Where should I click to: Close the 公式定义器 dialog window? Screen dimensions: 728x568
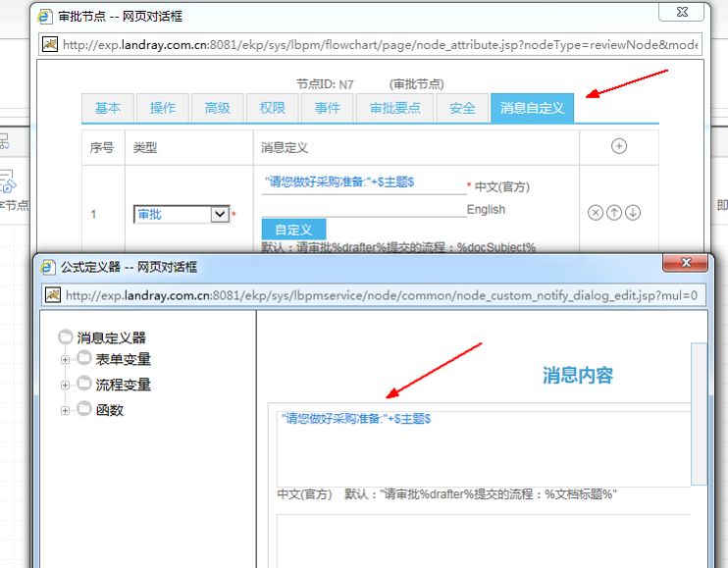click(x=685, y=265)
